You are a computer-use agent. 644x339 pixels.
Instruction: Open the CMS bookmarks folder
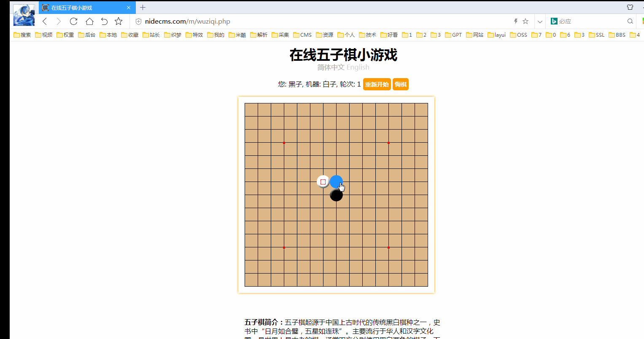pyautogui.click(x=302, y=35)
